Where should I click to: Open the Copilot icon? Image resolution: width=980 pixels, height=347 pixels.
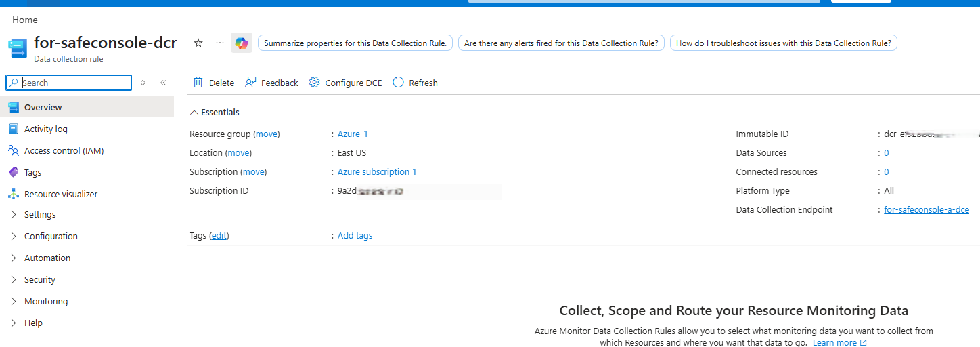click(242, 43)
